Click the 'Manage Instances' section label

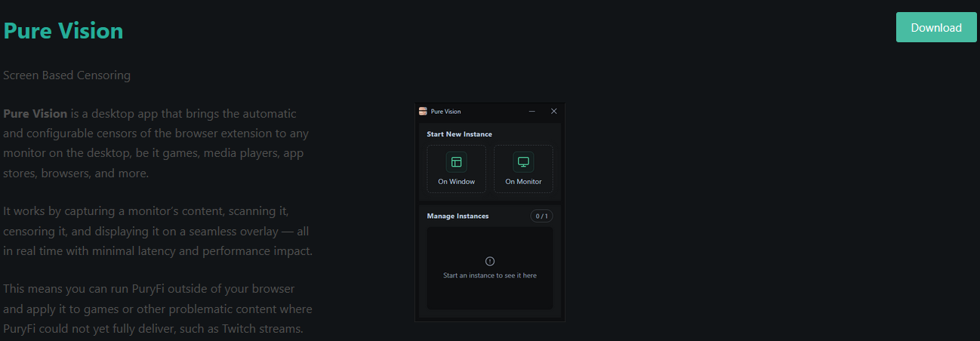458,216
